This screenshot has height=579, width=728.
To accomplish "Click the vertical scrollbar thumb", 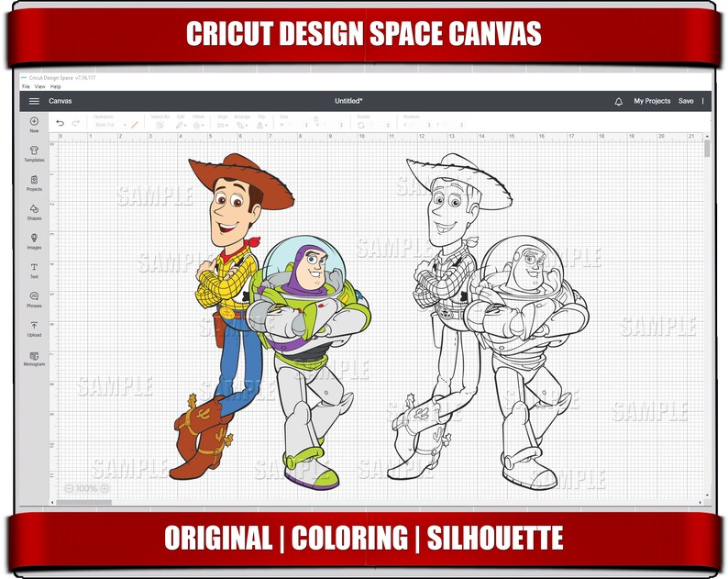I will click(x=707, y=149).
